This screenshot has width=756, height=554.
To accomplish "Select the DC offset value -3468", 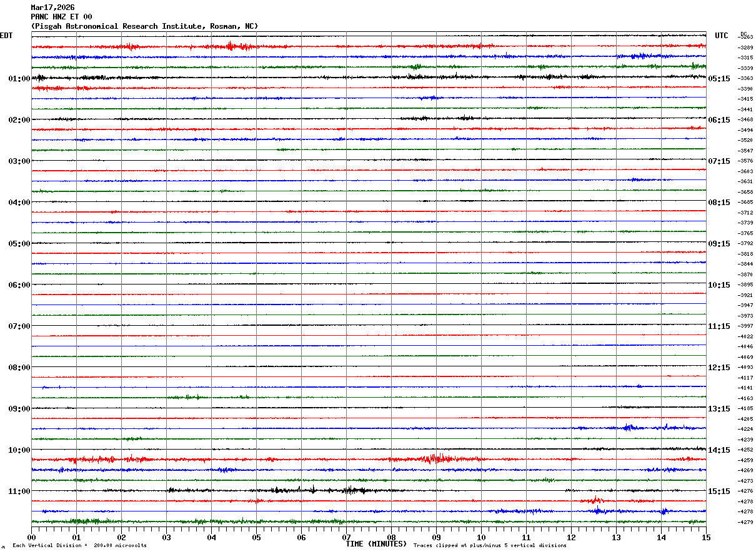I will click(x=745, y=119).
